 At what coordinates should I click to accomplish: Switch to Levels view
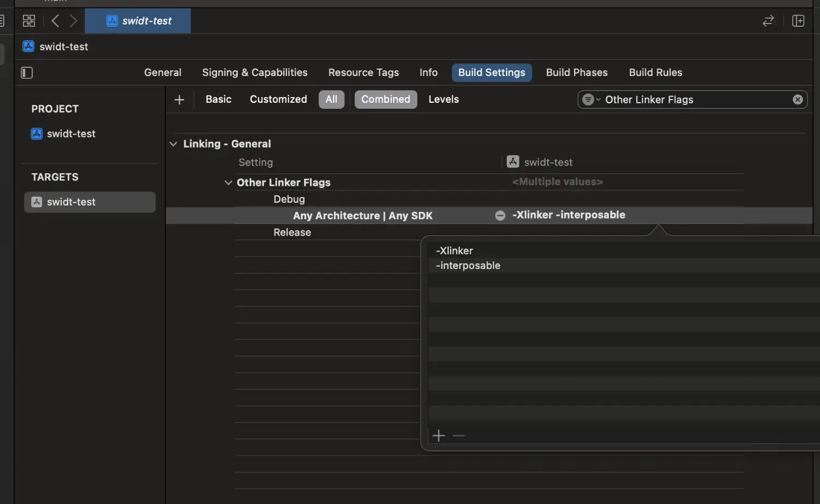pyautogui.click(x=443, y=99)
